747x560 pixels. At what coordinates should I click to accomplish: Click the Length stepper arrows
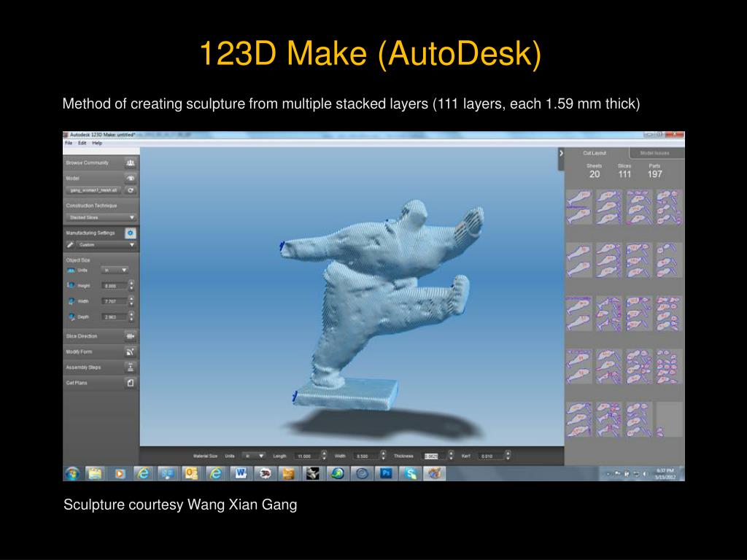coord(325,456)
